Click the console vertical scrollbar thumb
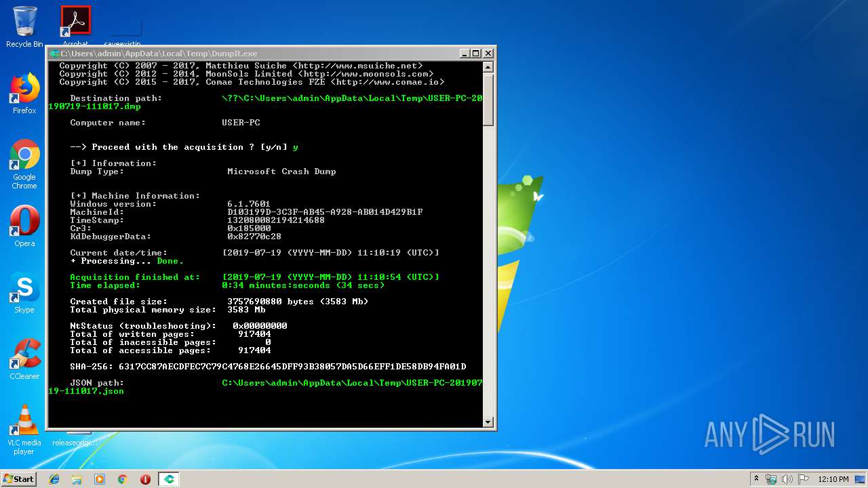This screenshot has height=488, width=868. 488,99
